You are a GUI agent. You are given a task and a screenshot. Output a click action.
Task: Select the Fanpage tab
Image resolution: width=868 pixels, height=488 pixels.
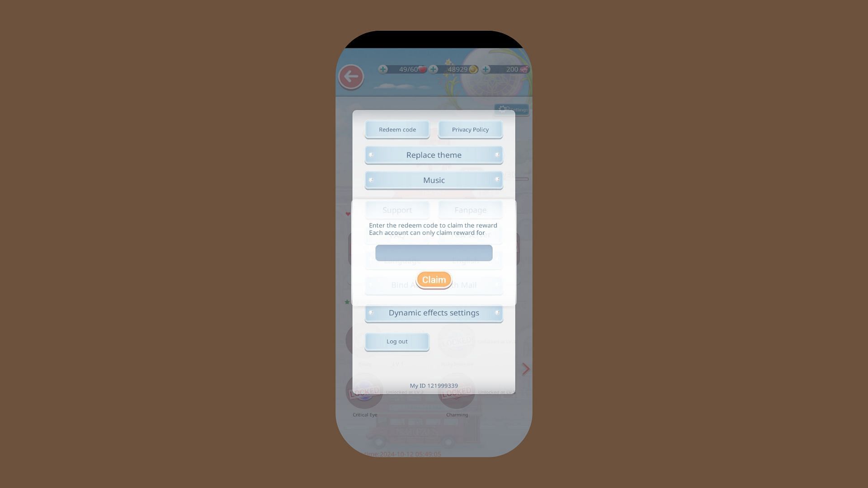point(470,209)
